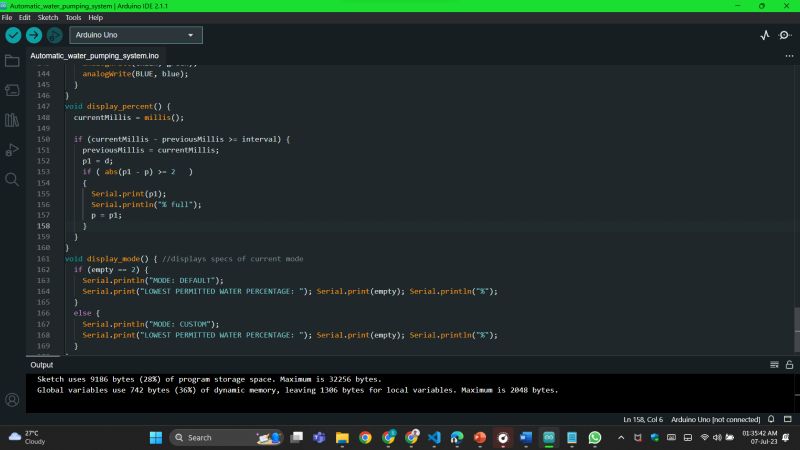Open Microsoft Edge from the taskbar
Image resolution: width=800 pixels, height=450 pixels.
click(x=457, y=438)
